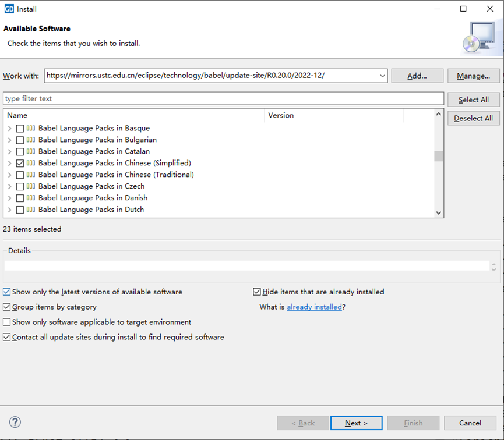Screen dimensions: 504x440
Task: Click the help question mark icon
Action: 15,423
